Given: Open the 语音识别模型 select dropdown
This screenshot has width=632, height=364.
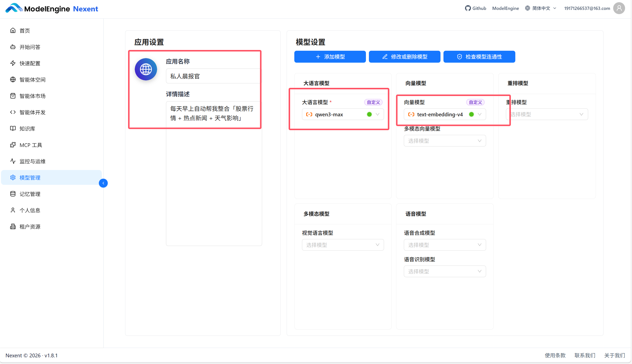Looking at the screenshot, I should [x=445, y=271].
